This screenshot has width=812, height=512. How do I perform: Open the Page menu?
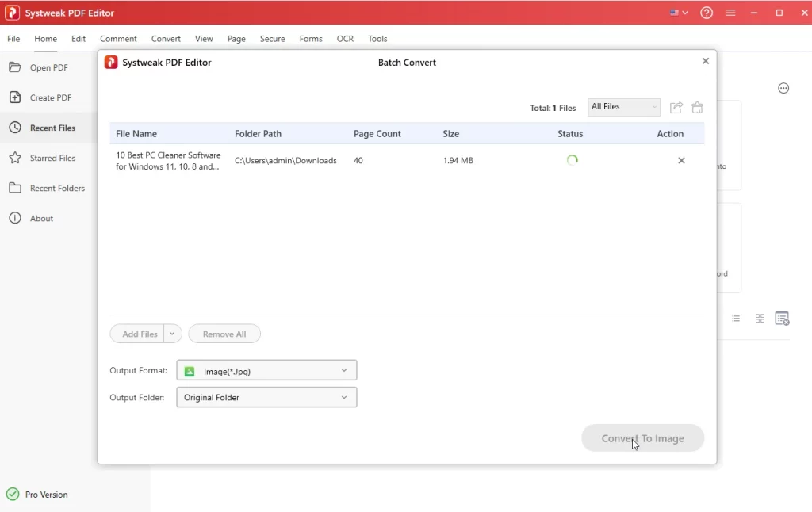tap(236, 39)
